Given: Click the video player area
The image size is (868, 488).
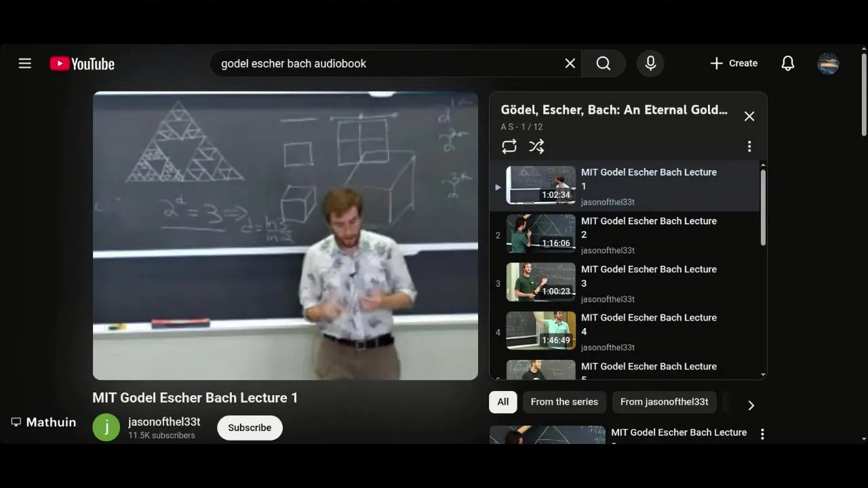Looking at the screenshot, I should (285, 236).
